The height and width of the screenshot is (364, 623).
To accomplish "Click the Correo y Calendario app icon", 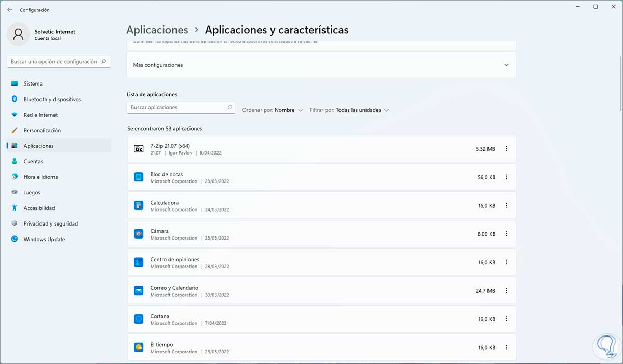I will 139,291.
